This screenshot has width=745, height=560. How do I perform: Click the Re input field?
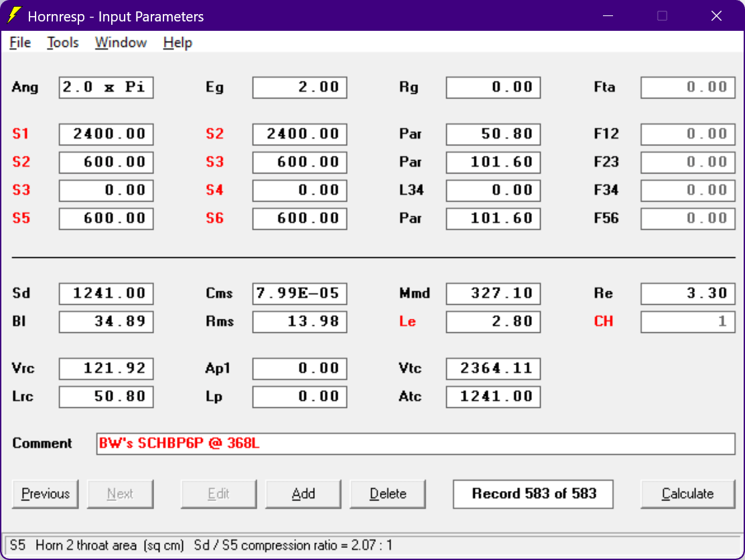tap(688, 293)
